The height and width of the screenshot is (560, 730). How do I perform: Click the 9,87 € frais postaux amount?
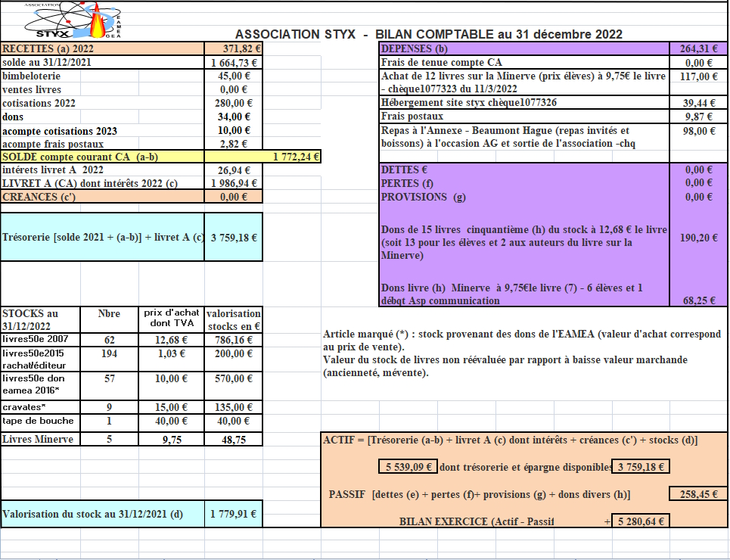coord(695,117)
